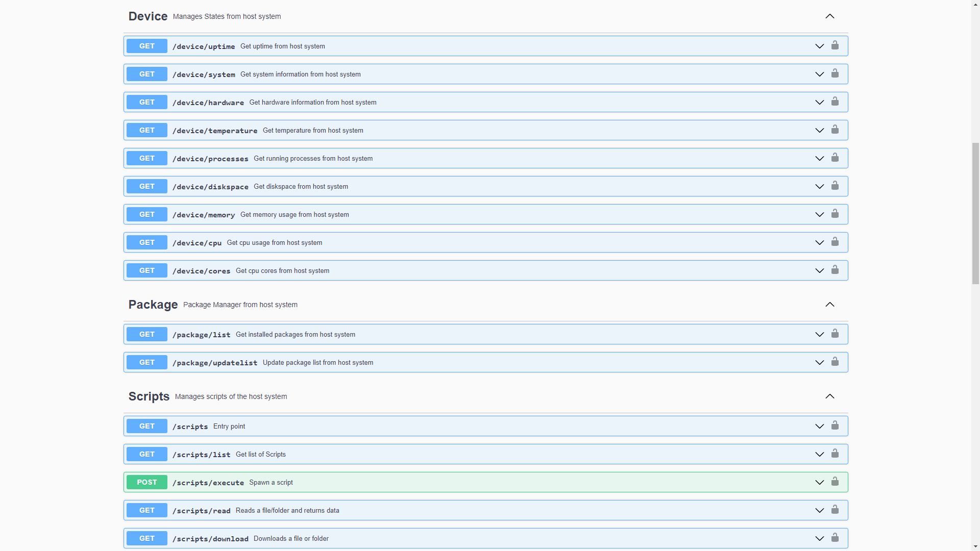Click lock icon on POST /scripts/execute row
The height and width of the screenshot is (551, 980).
835,482
